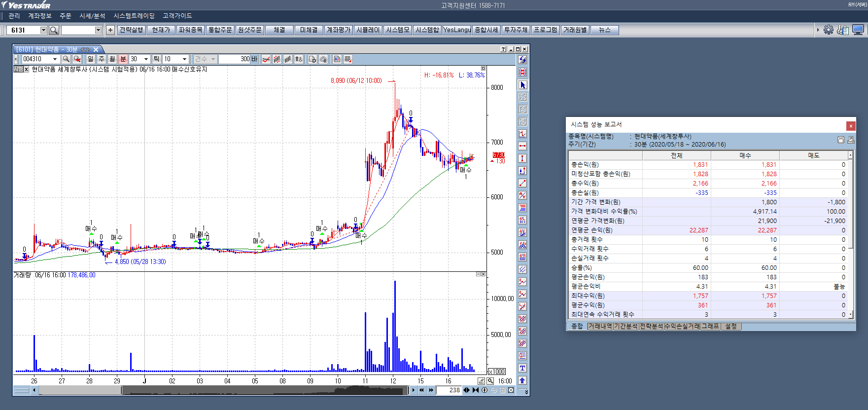
Task: Switch chart to daily (일) period
Action: [90, 59]
